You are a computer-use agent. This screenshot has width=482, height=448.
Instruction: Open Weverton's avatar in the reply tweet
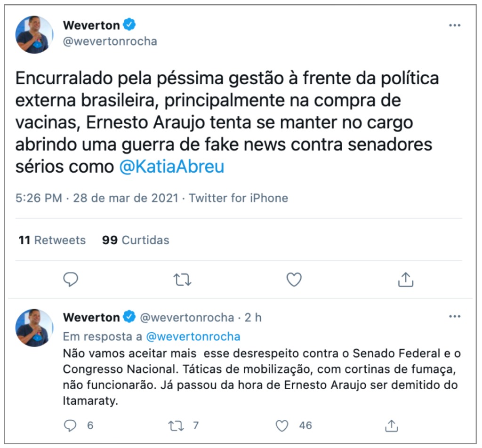tap(34, 328)
